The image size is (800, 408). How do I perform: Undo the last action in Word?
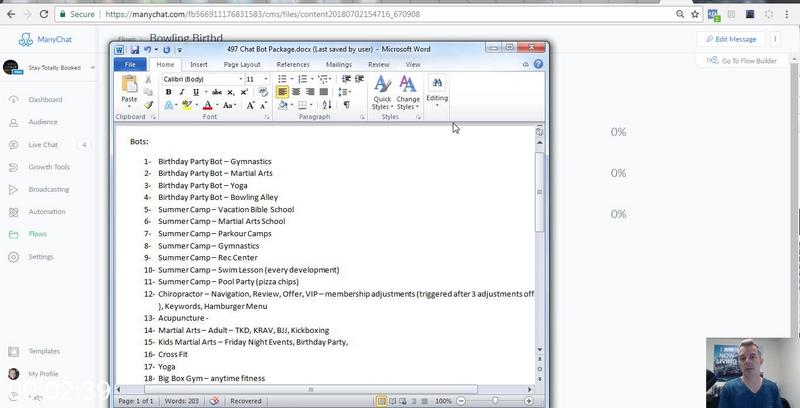pyautogui.click(x=147, y=49)
